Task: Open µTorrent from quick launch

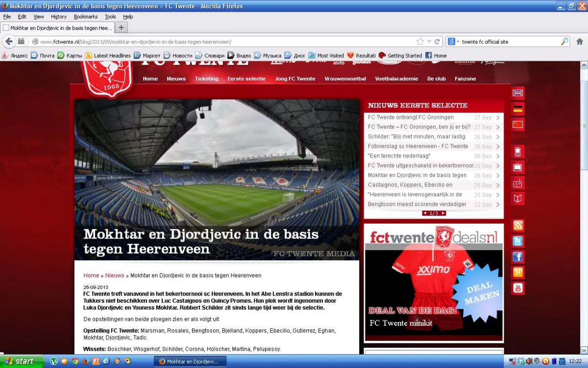Action: coord(53,361)
